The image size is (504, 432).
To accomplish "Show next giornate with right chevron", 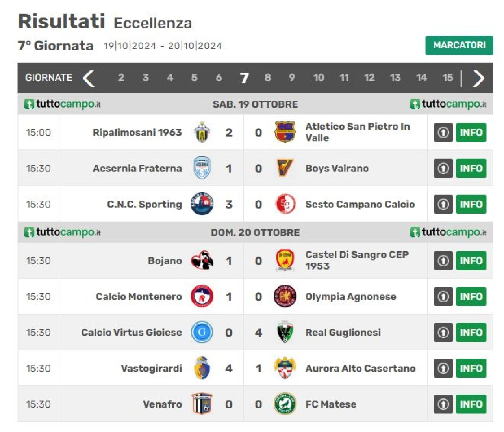I will [478, 78].
